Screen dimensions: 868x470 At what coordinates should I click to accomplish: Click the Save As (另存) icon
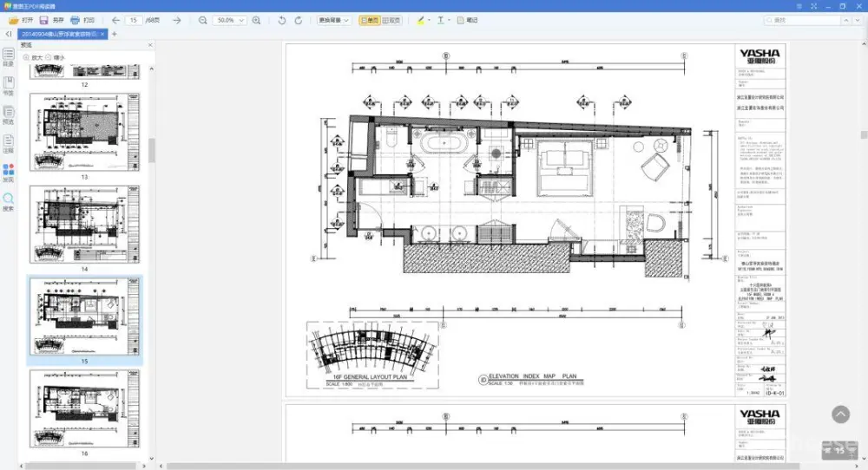pos(44,19)
